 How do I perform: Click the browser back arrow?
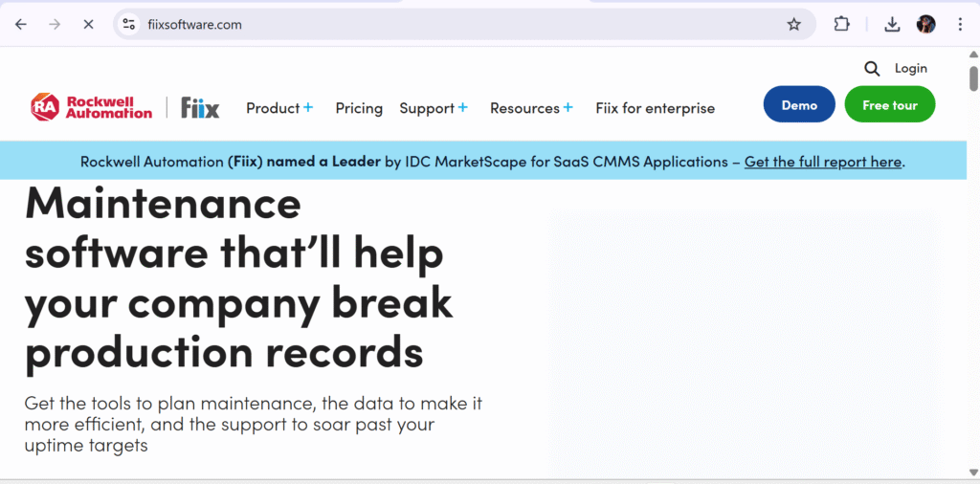point(21,24)
